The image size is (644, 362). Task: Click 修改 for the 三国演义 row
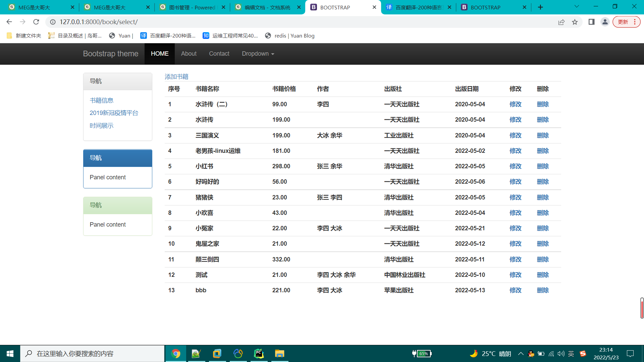(x=515, y=135)
